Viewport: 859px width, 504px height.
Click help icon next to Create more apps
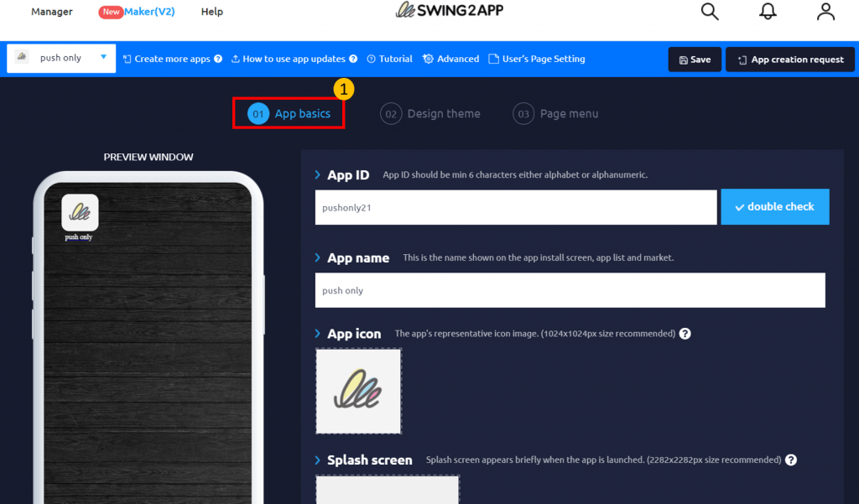tap(218, 59)
